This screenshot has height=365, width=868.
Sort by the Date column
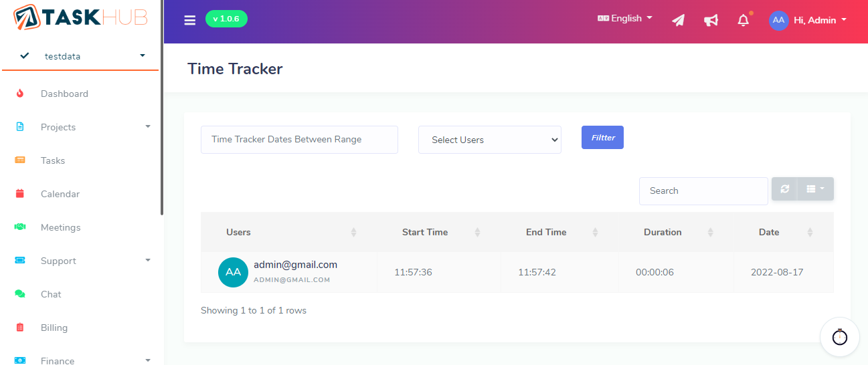784,232
